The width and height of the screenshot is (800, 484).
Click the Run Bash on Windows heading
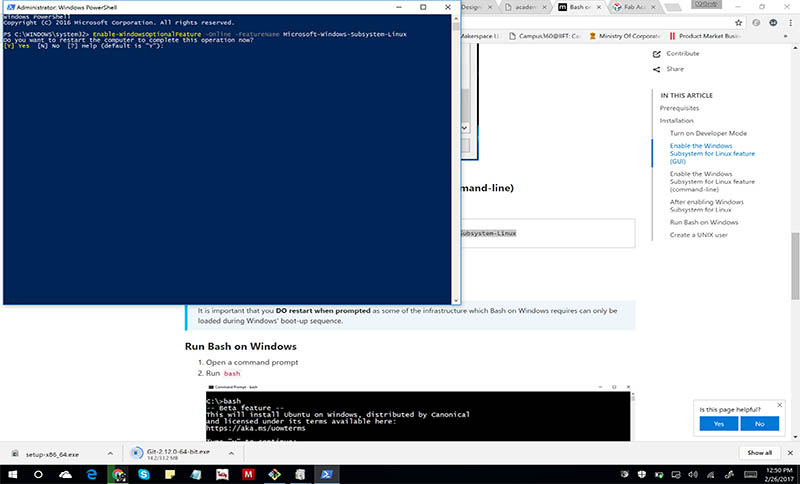(240, 346)
